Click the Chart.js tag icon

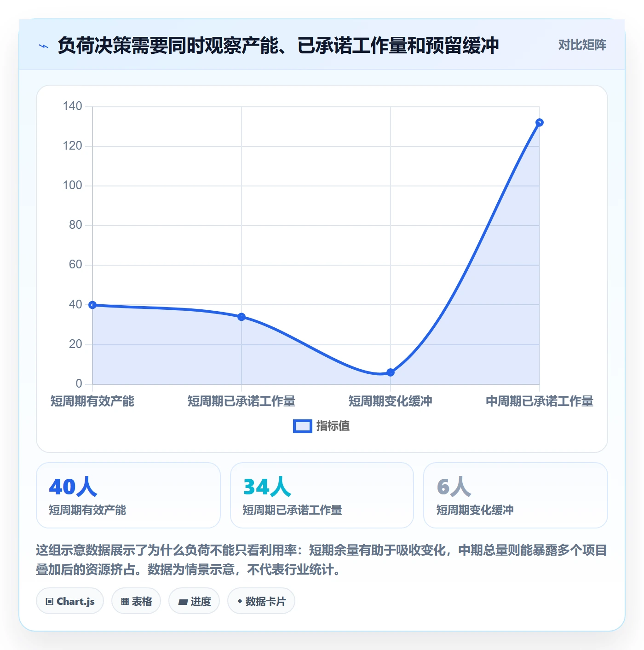click(x=50, y=601)
